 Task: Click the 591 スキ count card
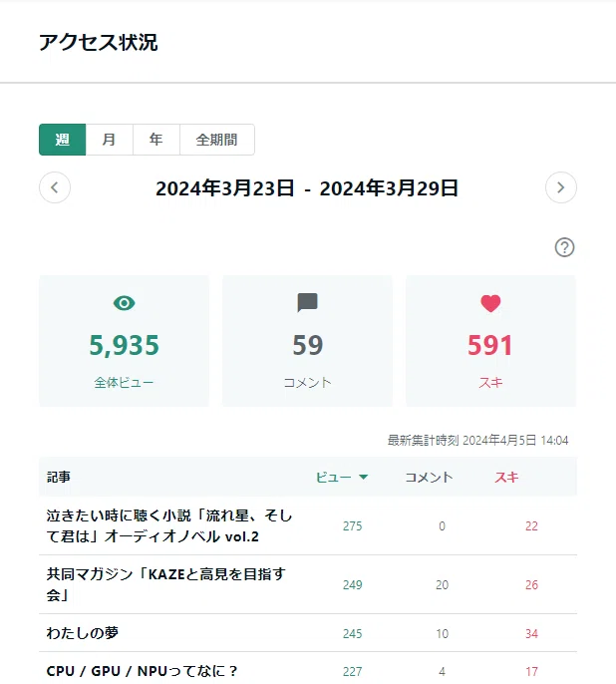tap(490, 341)
